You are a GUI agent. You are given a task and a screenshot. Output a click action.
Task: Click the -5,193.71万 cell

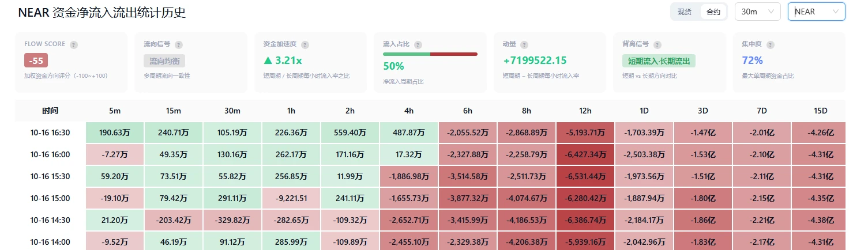(585, 132)
